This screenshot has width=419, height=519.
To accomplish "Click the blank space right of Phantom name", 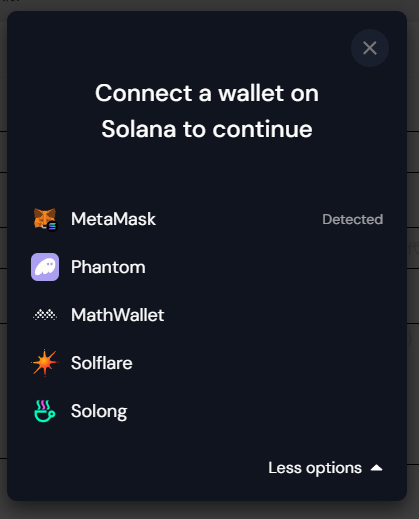I will (265, 267).
